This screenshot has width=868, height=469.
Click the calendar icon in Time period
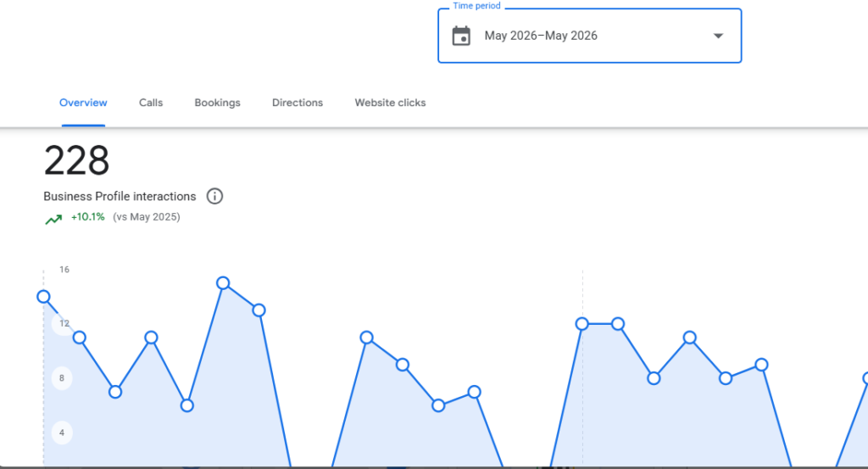click(461, 36)
